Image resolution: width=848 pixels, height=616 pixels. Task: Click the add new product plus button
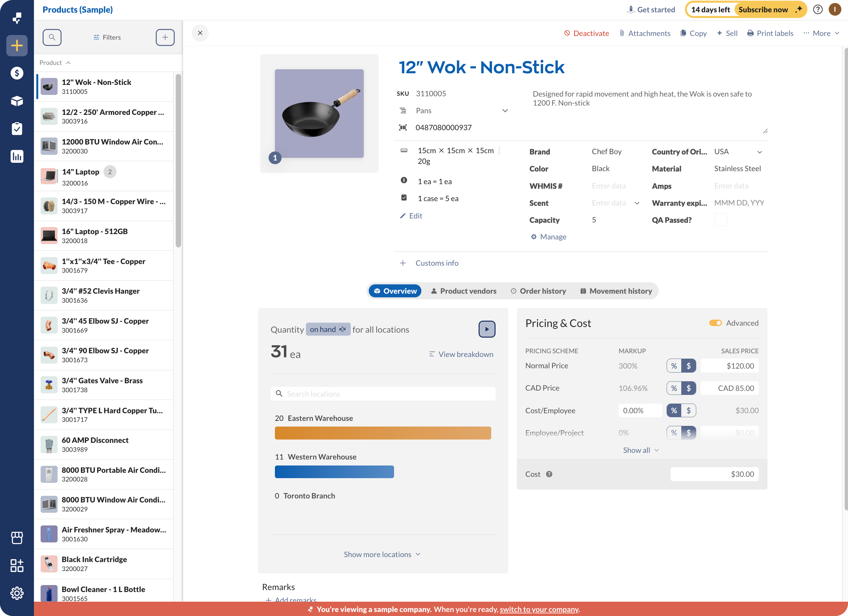coord(165,37)
